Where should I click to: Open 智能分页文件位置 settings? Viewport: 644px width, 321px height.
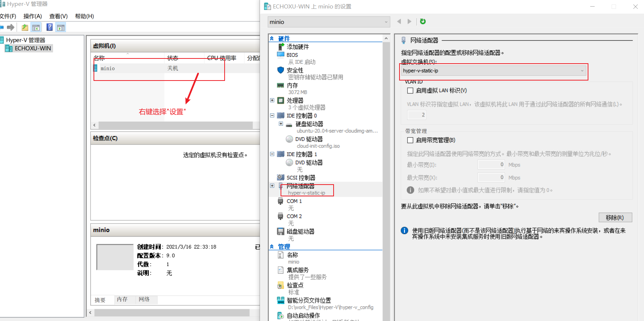pyautogui.click(x=309, y=300)
